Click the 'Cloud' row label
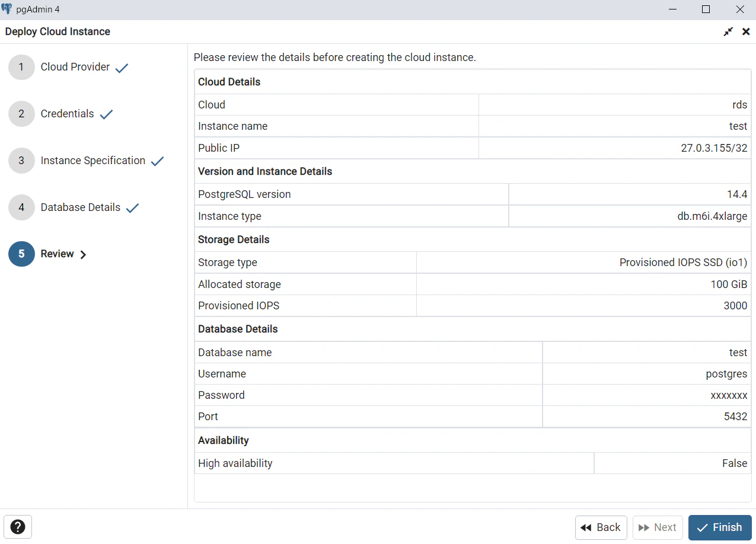The height and width of the screenshot is (544, 756). [212, 105]
